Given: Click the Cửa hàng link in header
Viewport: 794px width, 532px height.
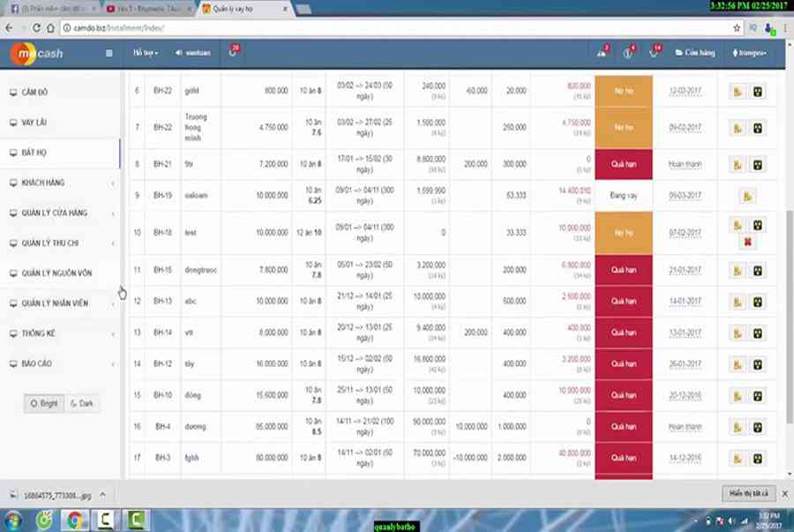Looking at the screenshot, I should (x=695, y=53).
